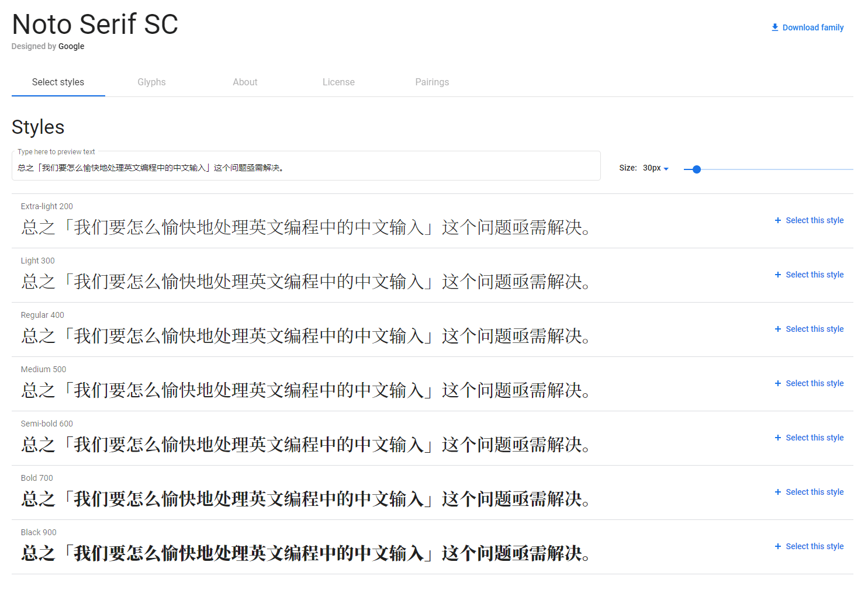Click the Bold 700 preview sentence
The height and width of the screenshot is (593, 868).
tap(306, 499)
